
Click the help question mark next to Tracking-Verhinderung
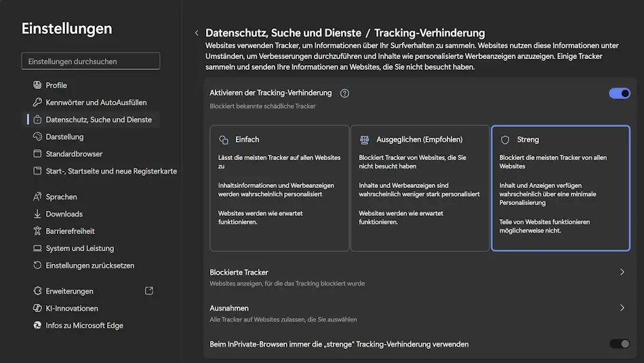click(x=344, y=94)
